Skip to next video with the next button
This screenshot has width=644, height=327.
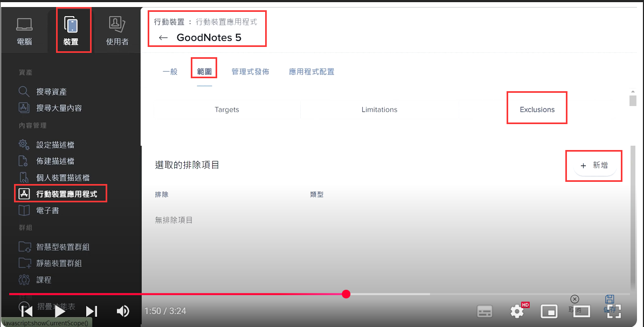pos(92,311)
